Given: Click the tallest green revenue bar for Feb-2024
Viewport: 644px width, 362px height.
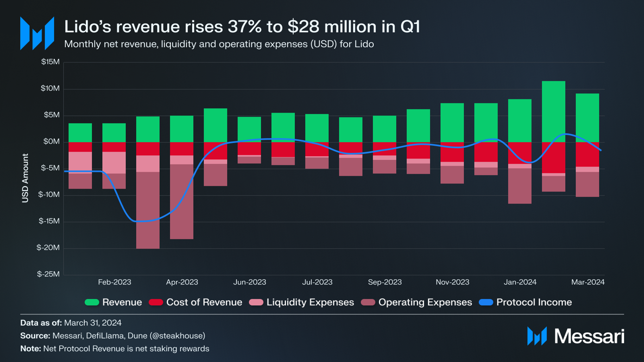Looking at the screenshot, I should pyautogui.click(x=554, y=111).
